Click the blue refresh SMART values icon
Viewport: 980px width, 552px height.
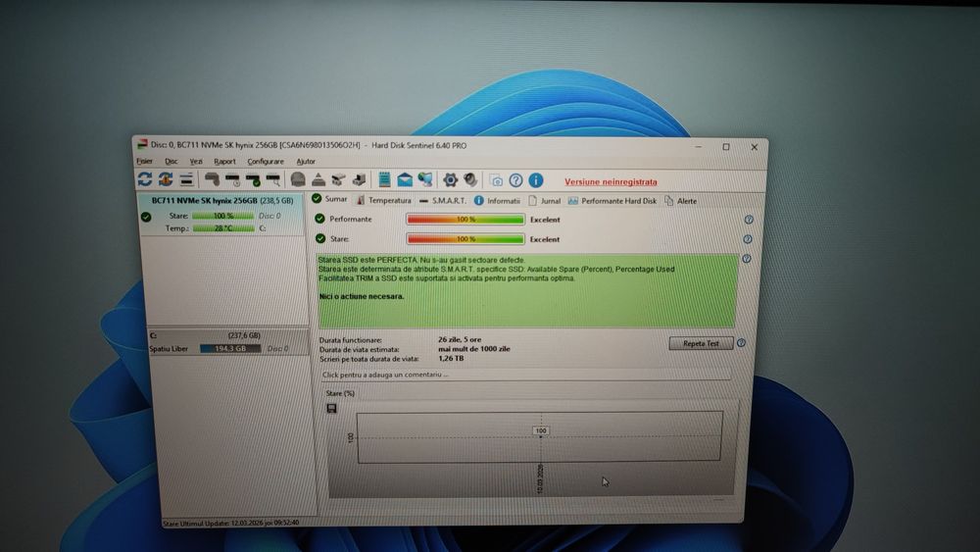(x=145, y=179)
